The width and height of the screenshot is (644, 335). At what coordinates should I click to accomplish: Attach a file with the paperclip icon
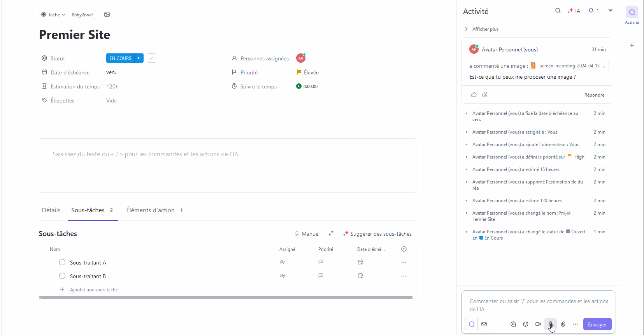point(563,324)
